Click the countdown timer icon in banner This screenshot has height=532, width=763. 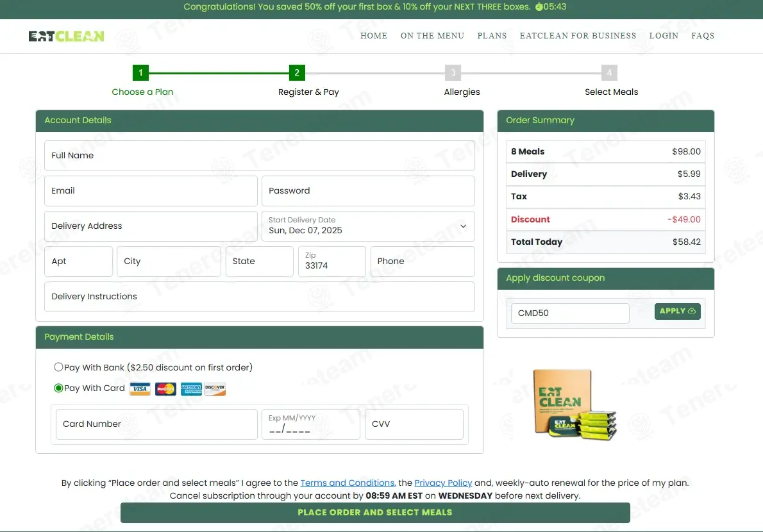[539, 7]
